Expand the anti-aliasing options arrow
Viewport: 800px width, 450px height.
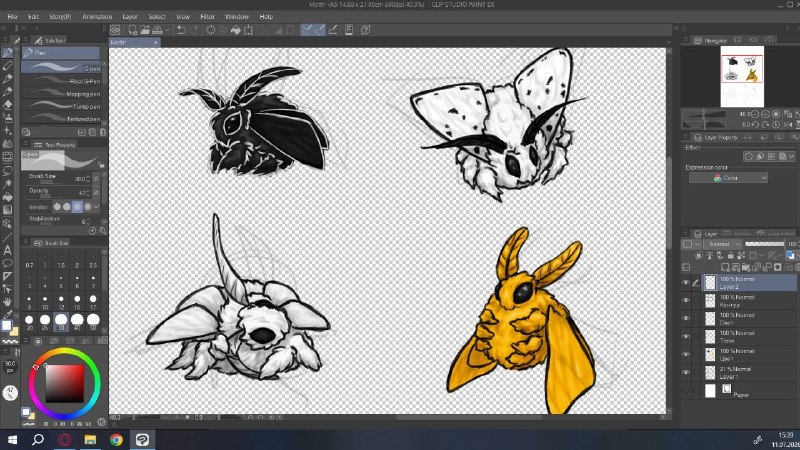[x=97, y=207]
